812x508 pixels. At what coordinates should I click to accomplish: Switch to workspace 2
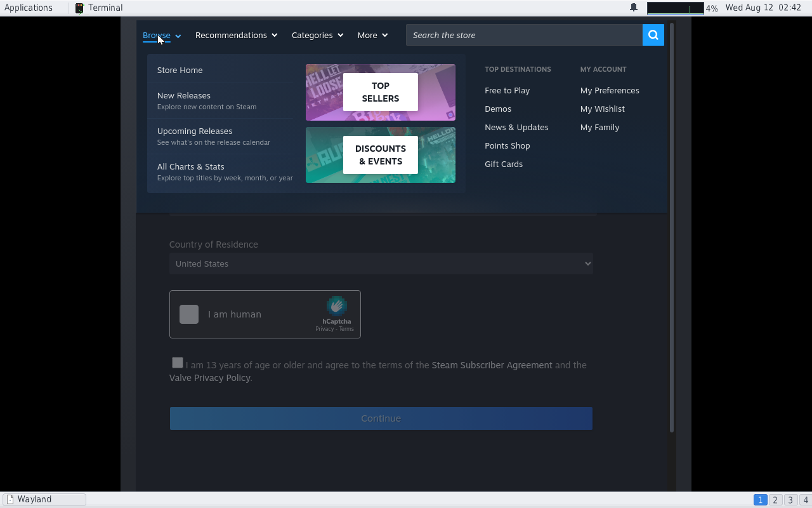pyautogui.click(x=775, y=500)
